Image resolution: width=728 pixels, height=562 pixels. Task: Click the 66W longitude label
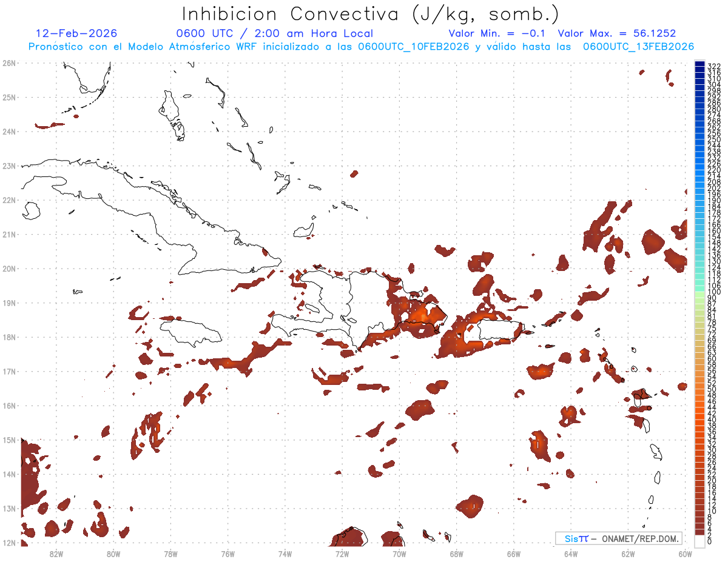coord(513,553)
